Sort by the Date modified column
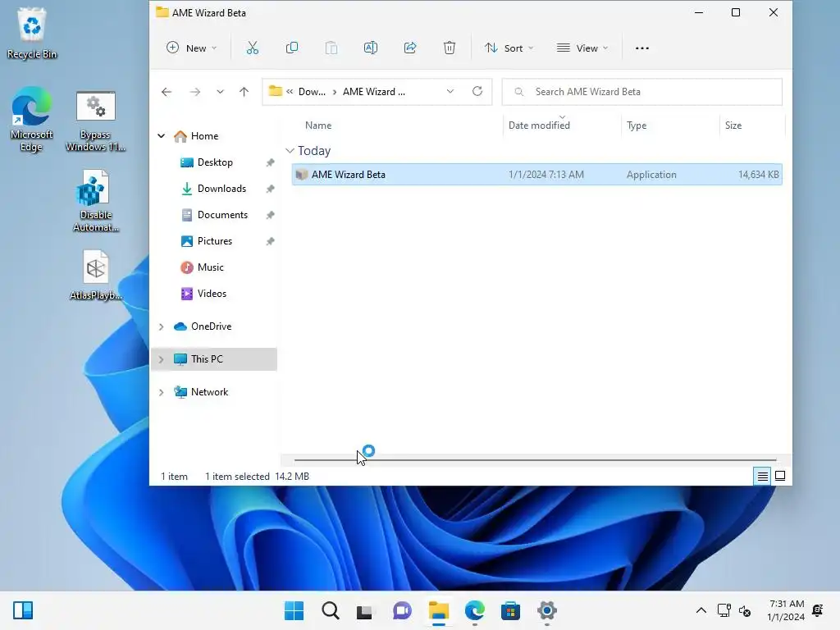 point(539,126)
